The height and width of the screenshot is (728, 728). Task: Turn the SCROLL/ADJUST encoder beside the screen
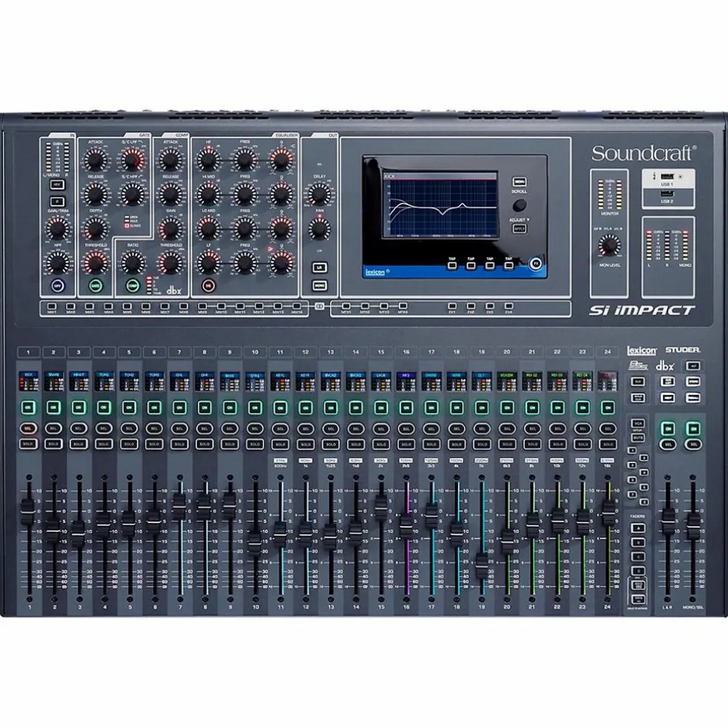click(x=519, y=205)
